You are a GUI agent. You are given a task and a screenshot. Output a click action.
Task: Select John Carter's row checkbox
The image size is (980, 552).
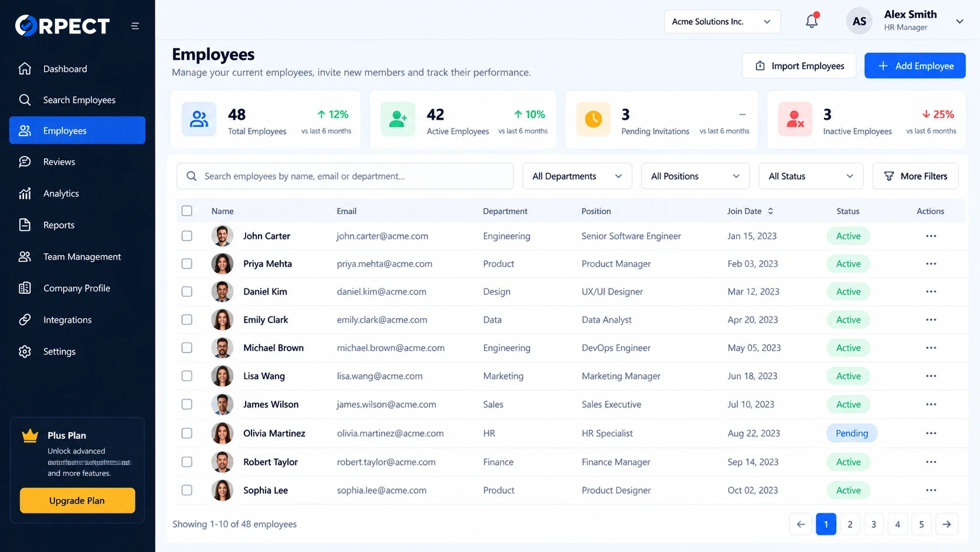[x=187, y=236]
